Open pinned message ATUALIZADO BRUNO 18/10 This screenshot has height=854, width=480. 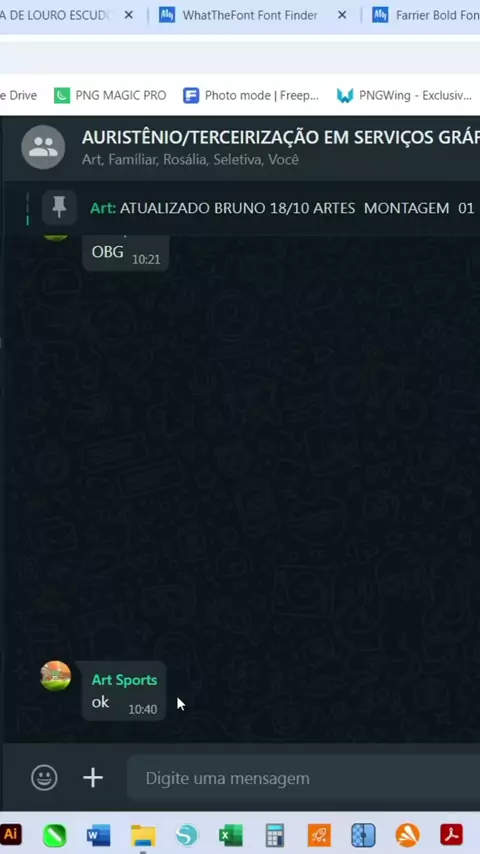tap(282, 208)
